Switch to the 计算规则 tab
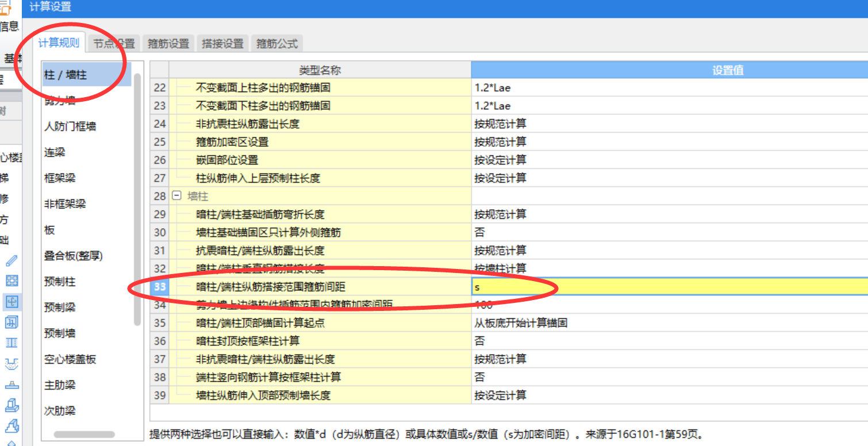This screenshot has height=446, width=868. click(59, 43)
